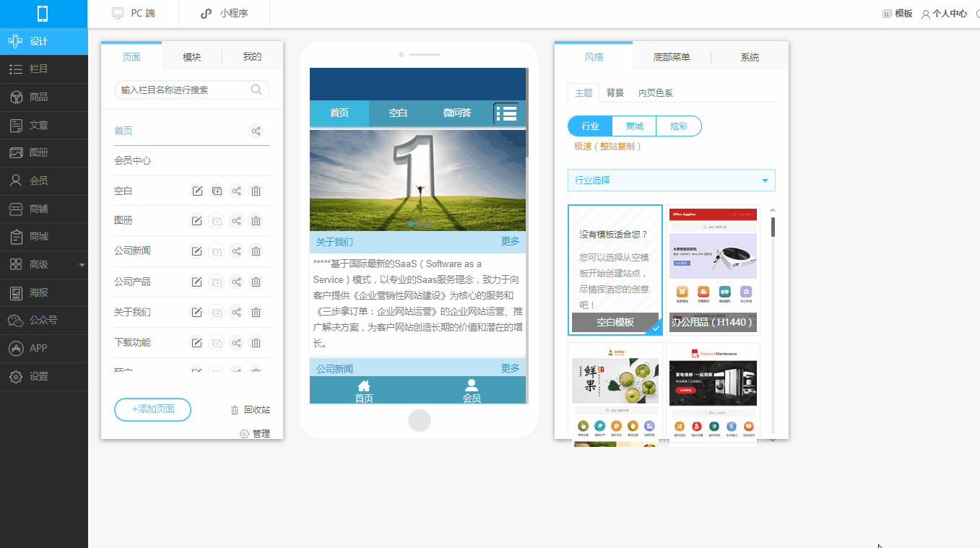Tap 首页 in phone preview nav
The height and width of the screenshot is (548, 980).
pyautogui.click(x=339, y=113)
